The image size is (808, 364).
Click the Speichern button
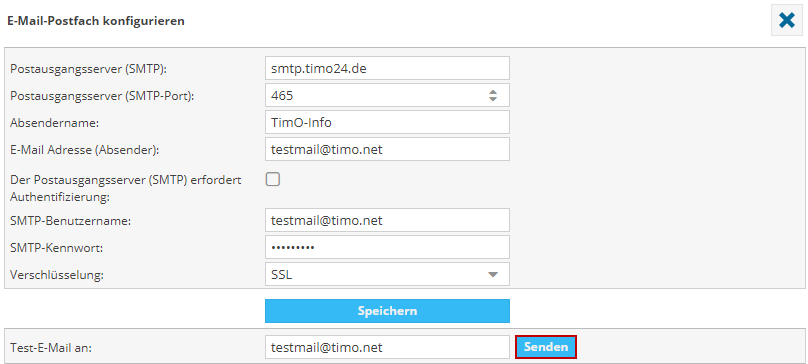[387, 311]
